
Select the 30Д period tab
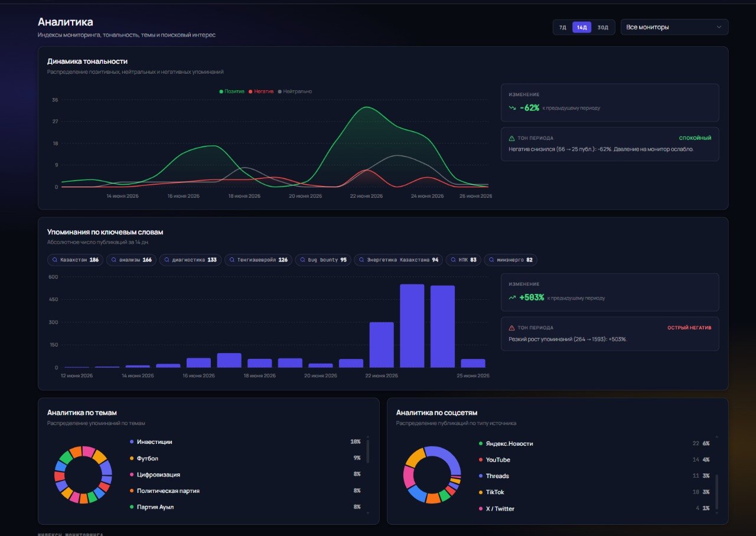coord(602,27)
